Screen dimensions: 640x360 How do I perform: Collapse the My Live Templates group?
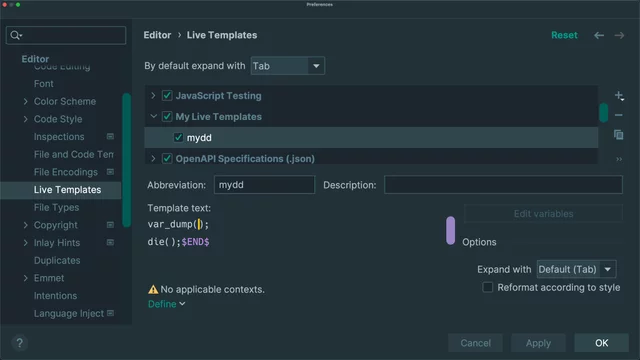(153, 116)
